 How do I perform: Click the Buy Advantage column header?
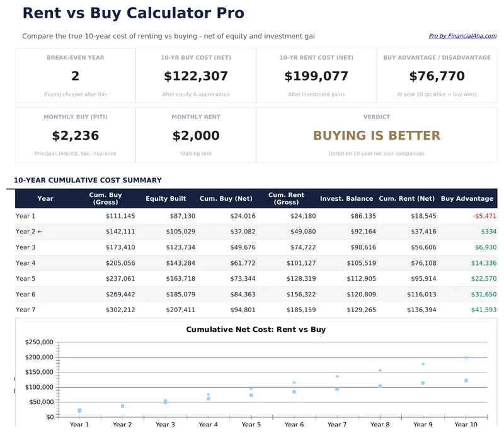[468, 198]
